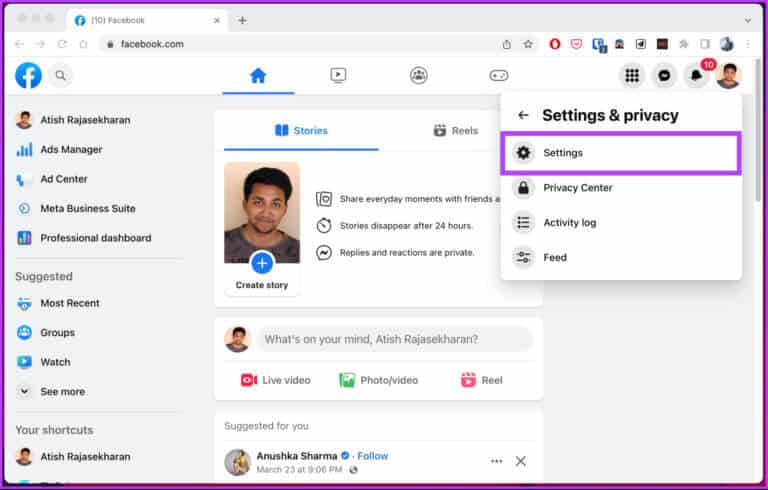768x490 pixels.
Task: Open the Groups tab icon in top bar
Action: point(418,75)
